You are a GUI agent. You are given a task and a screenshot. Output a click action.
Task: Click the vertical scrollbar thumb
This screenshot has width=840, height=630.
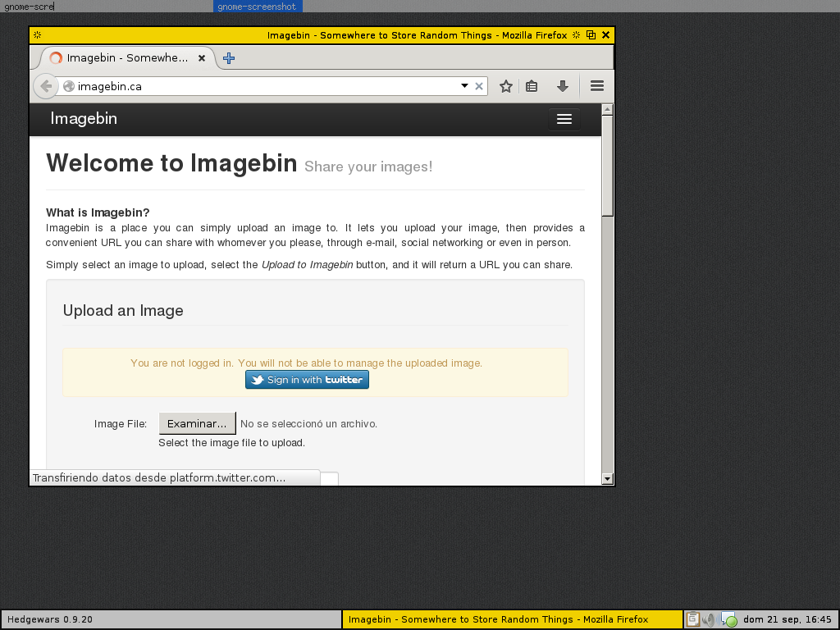point(607,166)
